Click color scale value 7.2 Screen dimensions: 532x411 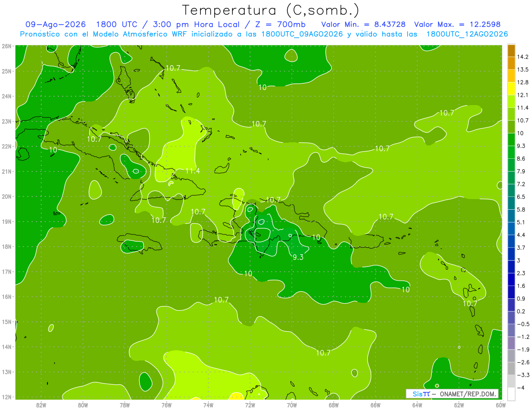tap(522, 184)
